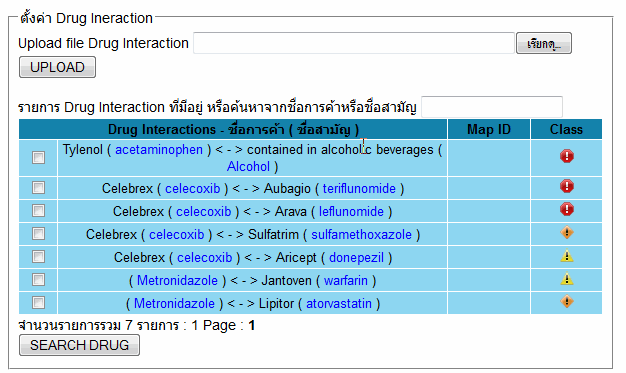Image resolution: width=626 pixels, height=373 pixels.
Task: Open celecoxib link in Aubagio row
Action: point(193,188)
